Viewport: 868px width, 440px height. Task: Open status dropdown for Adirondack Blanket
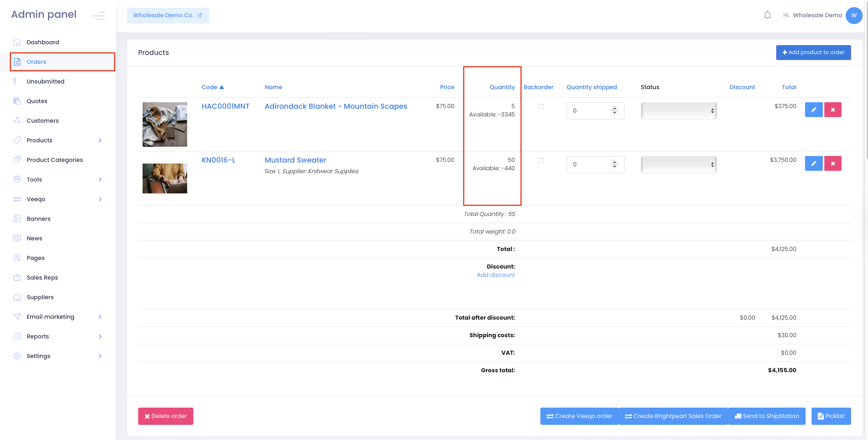pos(678,111)
